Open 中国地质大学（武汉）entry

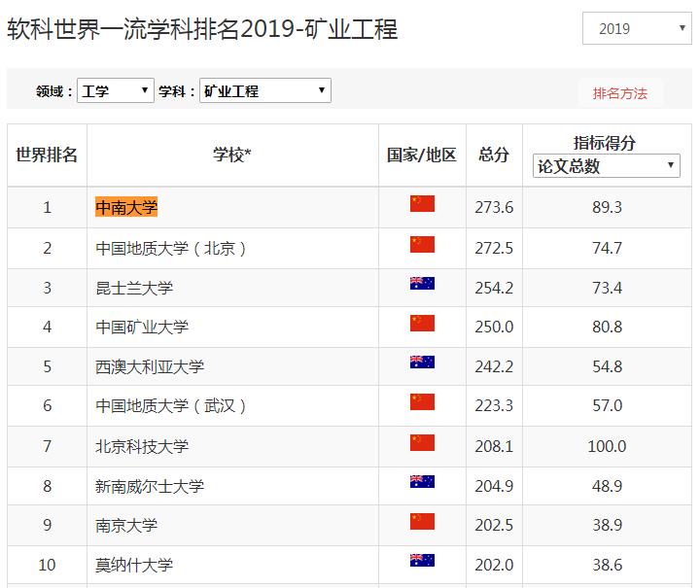[x=171, y=405]
